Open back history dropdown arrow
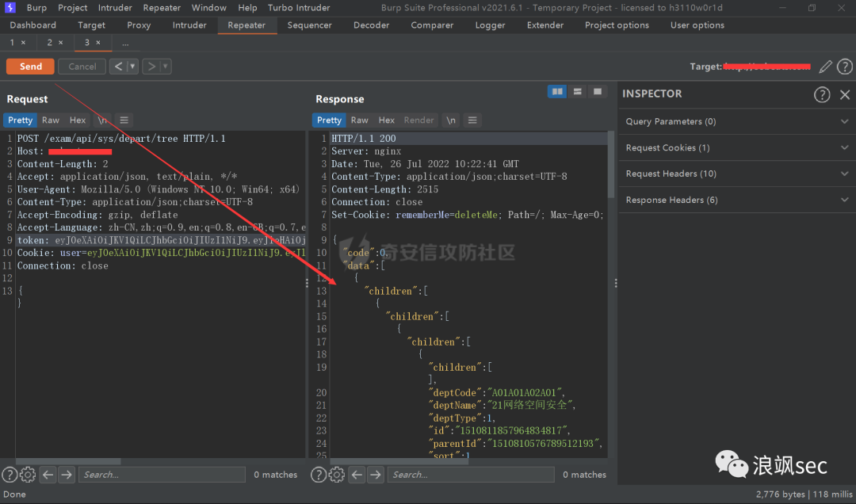Screen dimensions: 856x504 [132, 67]
